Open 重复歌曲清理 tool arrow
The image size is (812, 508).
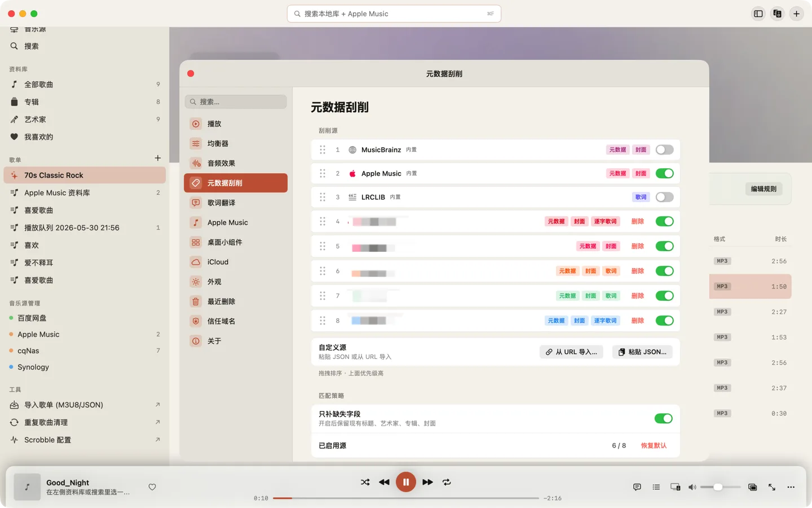158,422
